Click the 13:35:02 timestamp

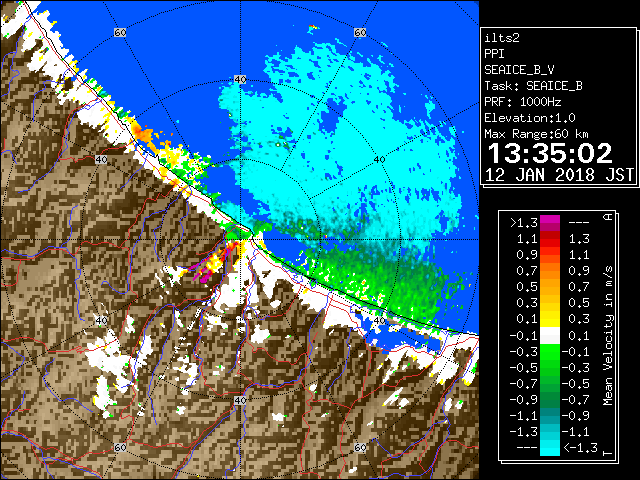coord(550,153)
